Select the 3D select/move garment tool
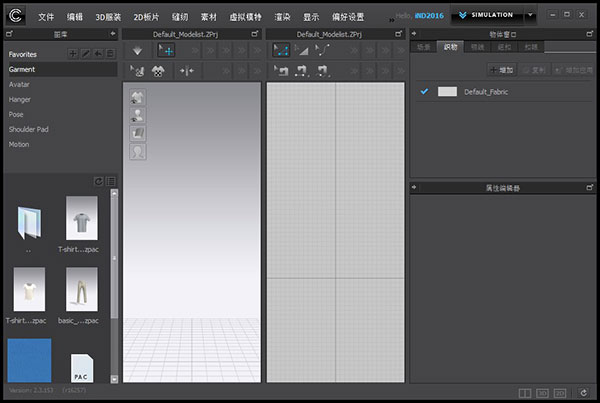600x403 pixels. 166,50
